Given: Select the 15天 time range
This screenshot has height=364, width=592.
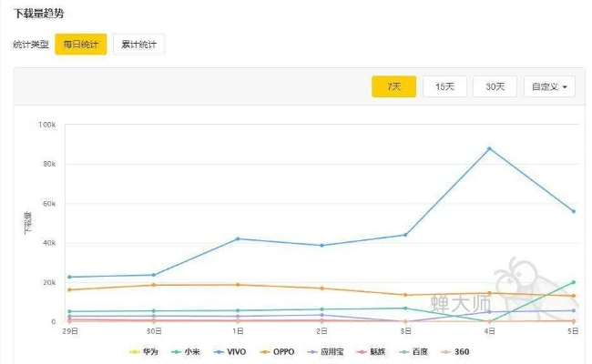Looking at the screenshot, I should click(444, 86).
